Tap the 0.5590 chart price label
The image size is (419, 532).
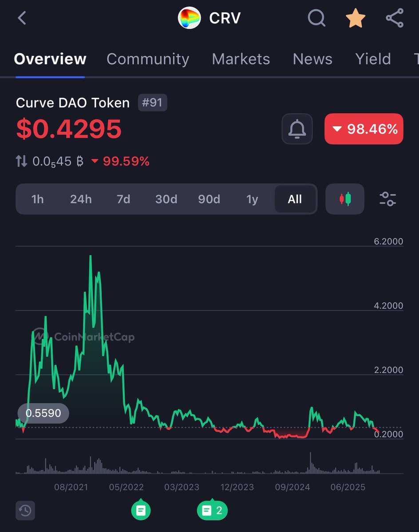(43, 413)
